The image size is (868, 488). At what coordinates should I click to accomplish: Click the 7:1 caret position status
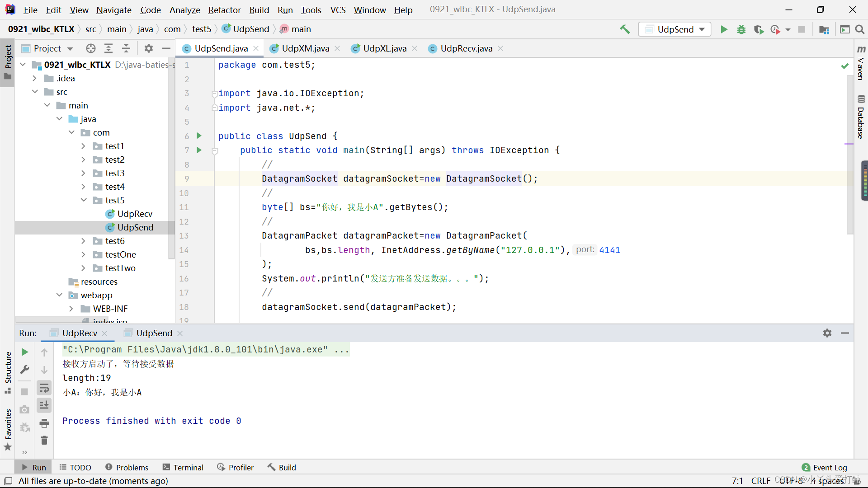[737, 481]
